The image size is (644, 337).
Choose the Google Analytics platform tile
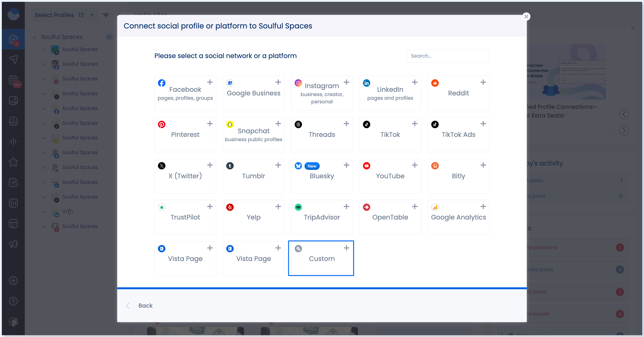click(x=458, y=217)
